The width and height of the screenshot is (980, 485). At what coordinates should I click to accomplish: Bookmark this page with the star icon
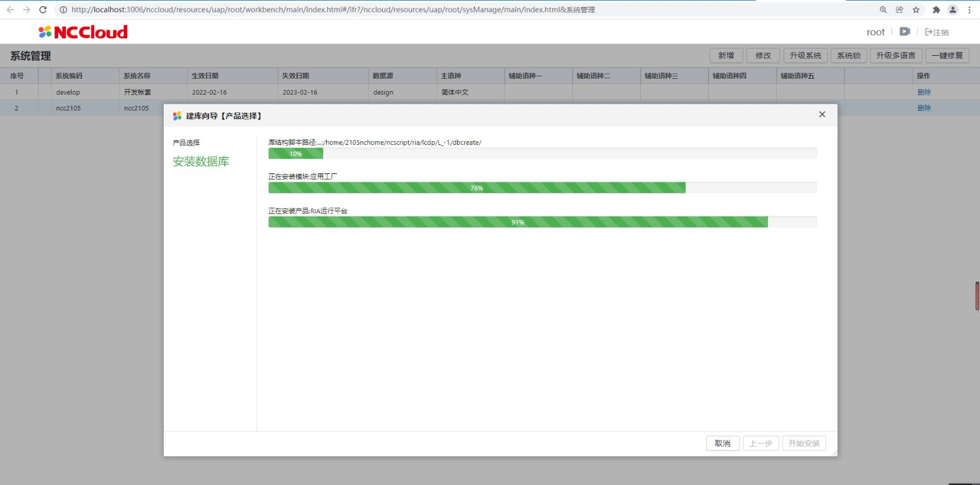point(916,10)
